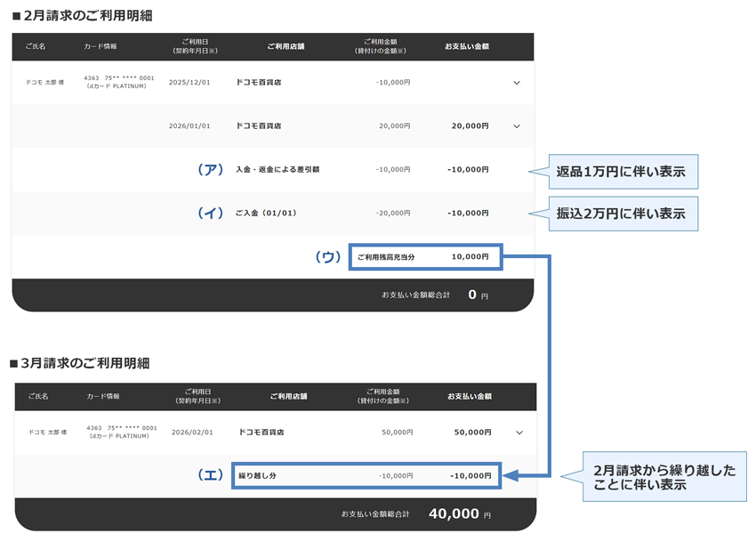Click the ご利用残高充当分 label
Screen dimensions: 756x542
click(x=386, y=257)
